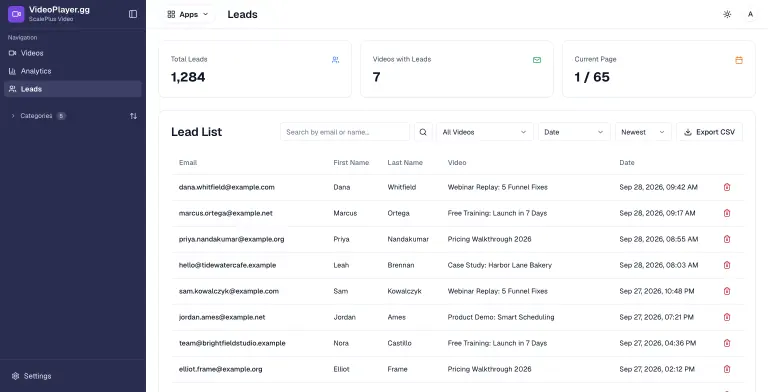Select email sam.kowalczyk@example.com

(229, 291)
